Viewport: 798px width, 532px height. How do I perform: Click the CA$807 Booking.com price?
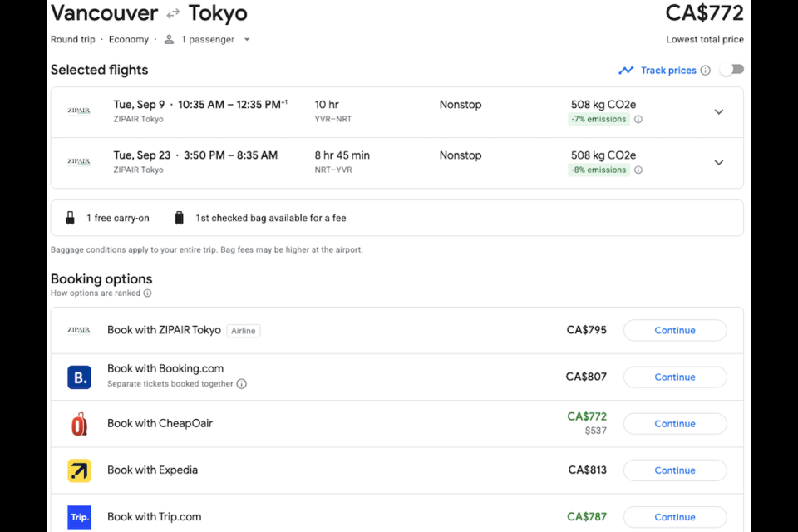(x=586, y=377)
